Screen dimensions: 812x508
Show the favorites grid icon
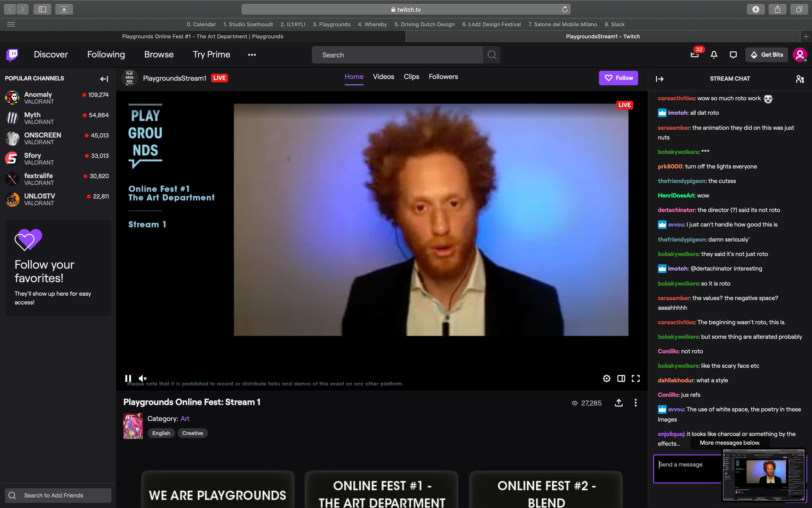click(x=11, y=24)
